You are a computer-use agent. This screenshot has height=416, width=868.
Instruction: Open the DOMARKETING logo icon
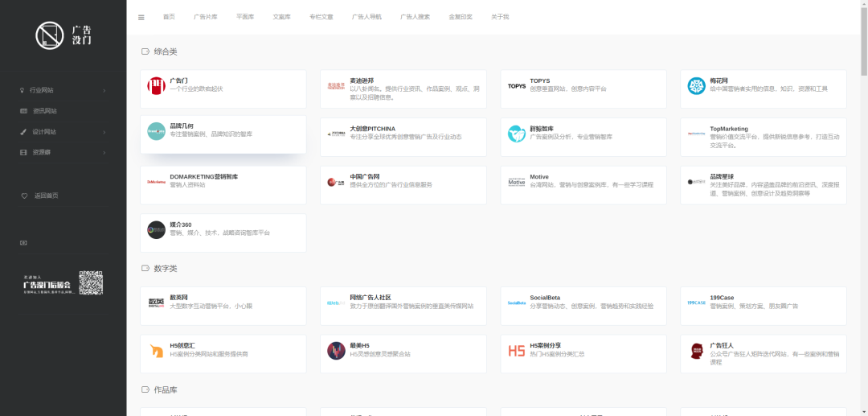coord(156,182)
